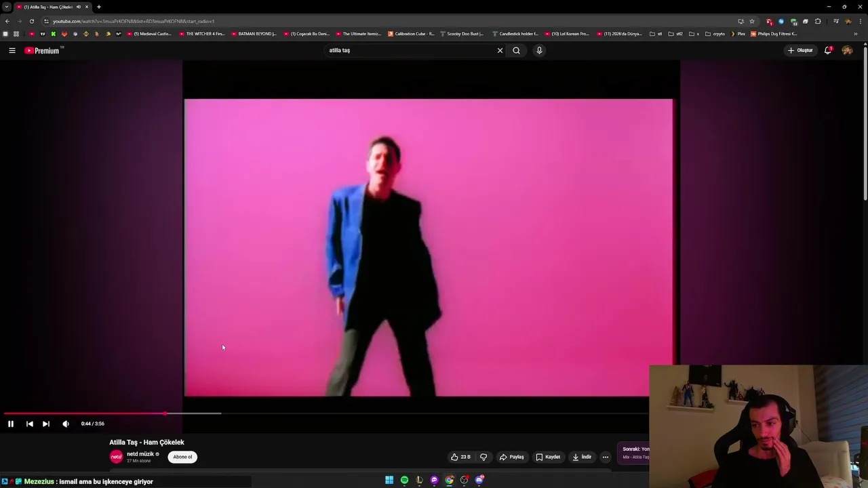868x488 pixels.
Task: Open Philips Duş Filtresi bookmark
Action: pos(774,34)
